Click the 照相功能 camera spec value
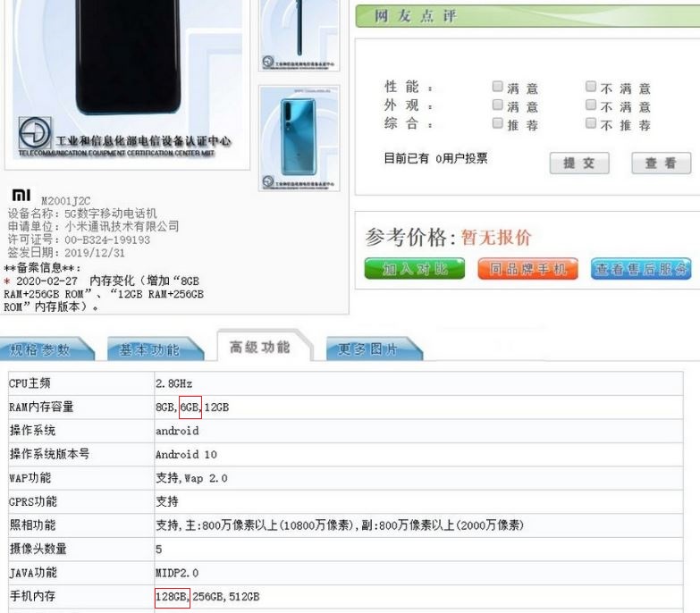Viewport: 700px width, 613px height. coord(340,525)
